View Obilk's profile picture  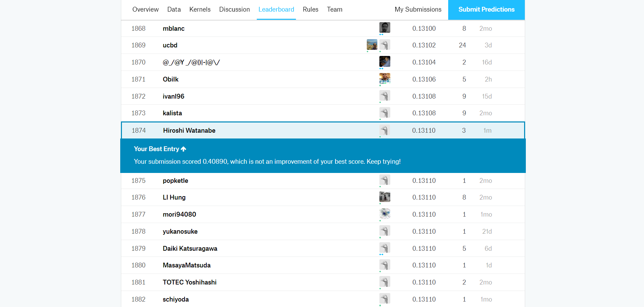(384, 78)
